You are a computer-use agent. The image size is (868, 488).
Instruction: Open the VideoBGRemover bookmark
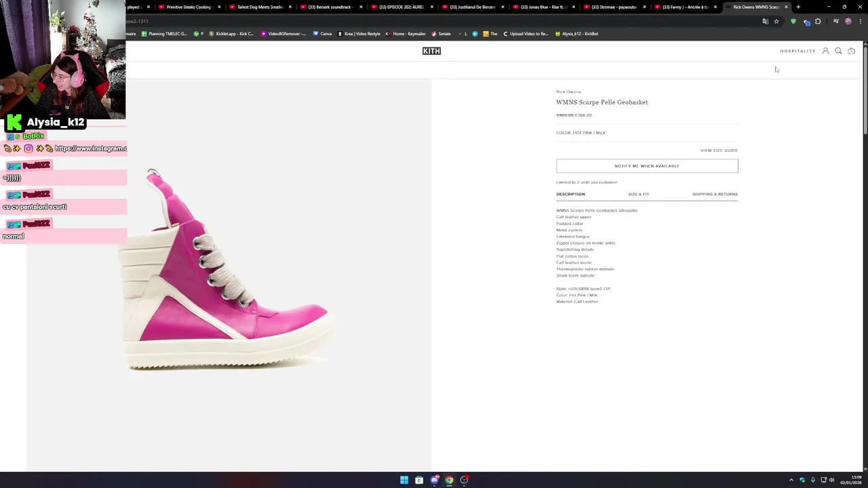(283, 34)
